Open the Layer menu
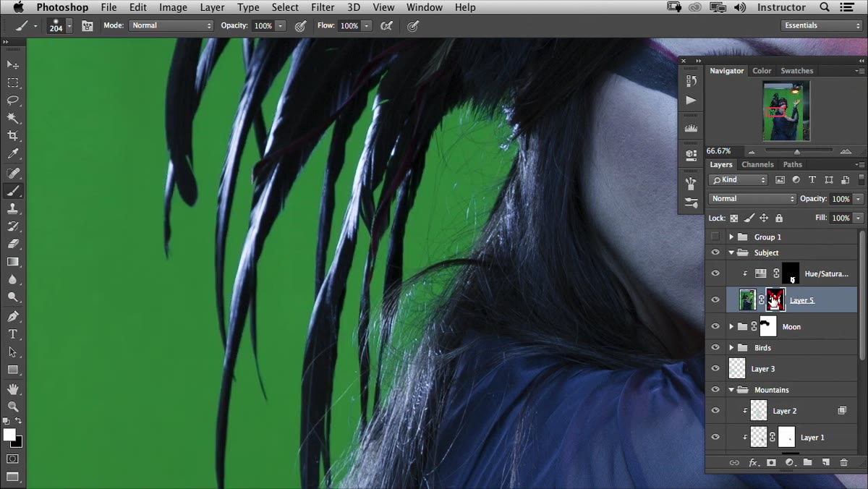Viewport: 868px width, 489px height. coord(212,7)
